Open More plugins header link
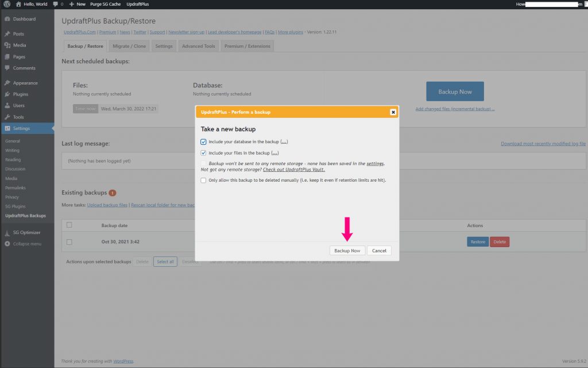588x368 pixels. tap(290, 32)
